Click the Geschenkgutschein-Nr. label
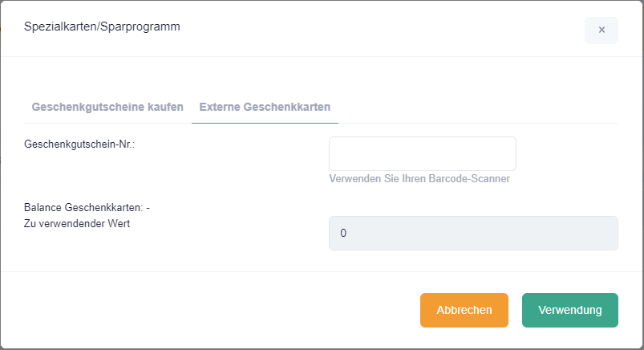Screen dimensions: 644x350 pyautogui.click(x=79, y=144)
